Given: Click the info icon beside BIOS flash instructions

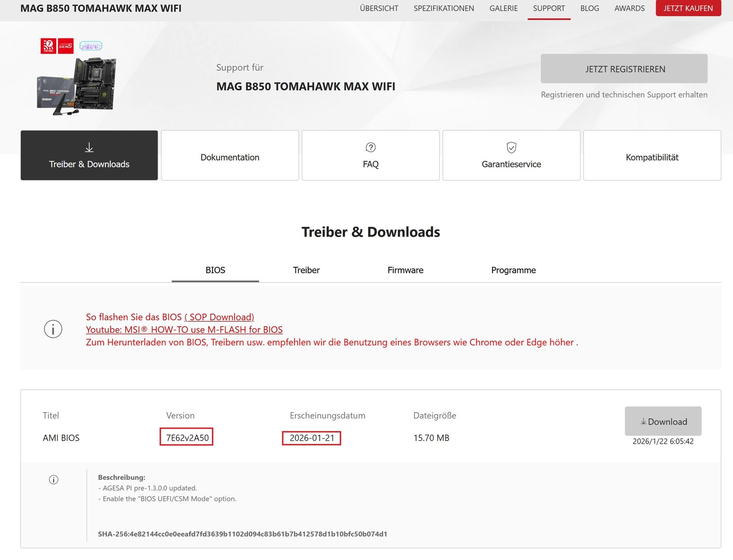Looking at the screenshot, I should pos(53,329).
